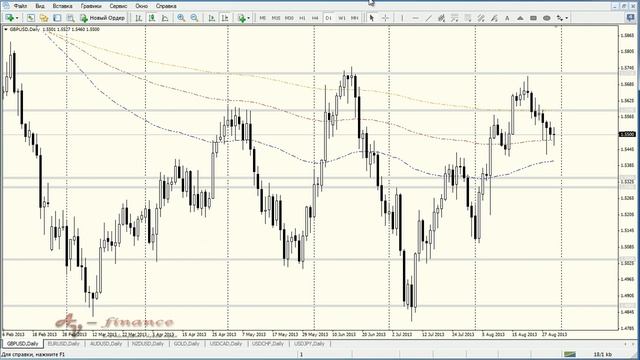Switch chart to bar chart mode

(139, 18)
